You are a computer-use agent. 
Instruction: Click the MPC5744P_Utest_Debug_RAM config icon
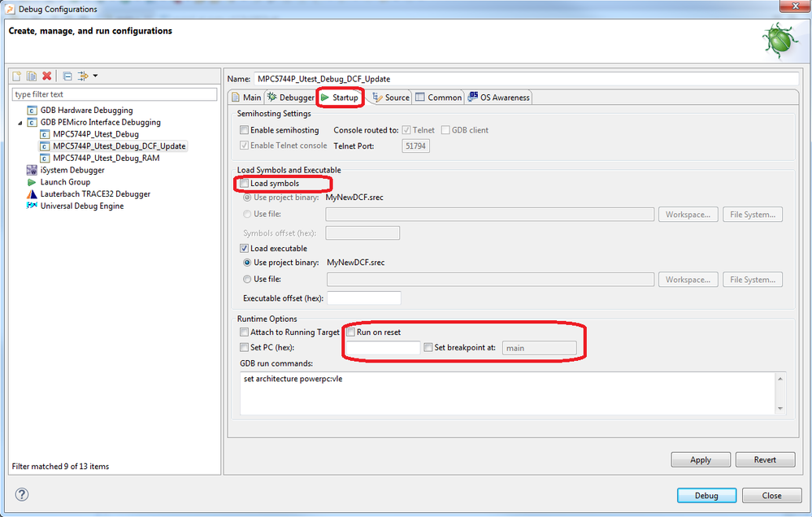[45, 158]
